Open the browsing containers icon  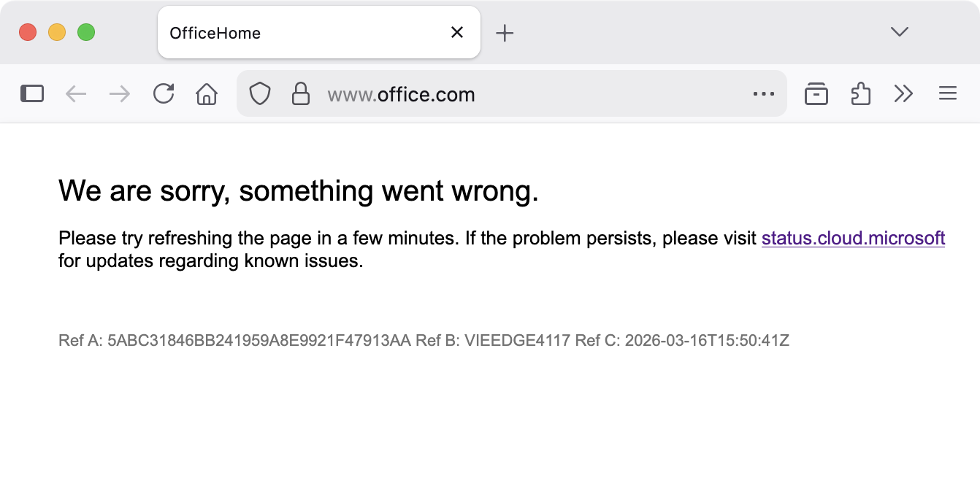tap(816, 93)
